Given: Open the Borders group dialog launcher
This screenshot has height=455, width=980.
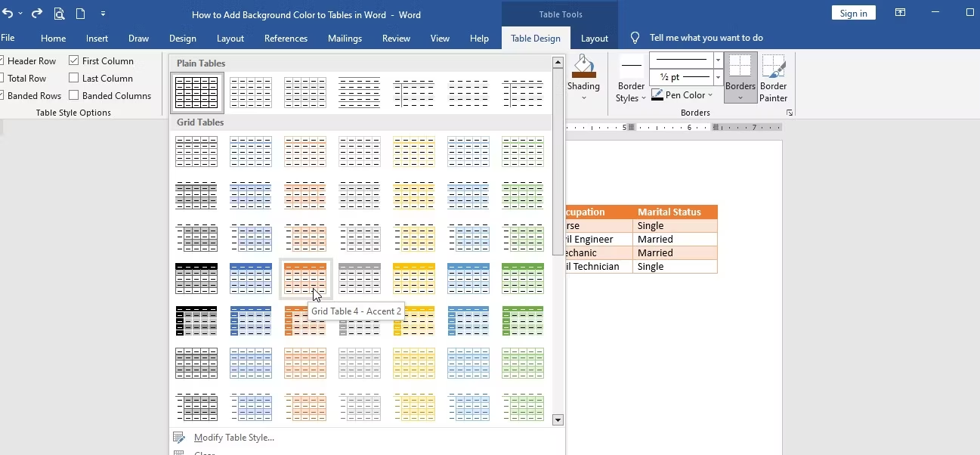Looking at the screenshot, I should tap(790, 113).
